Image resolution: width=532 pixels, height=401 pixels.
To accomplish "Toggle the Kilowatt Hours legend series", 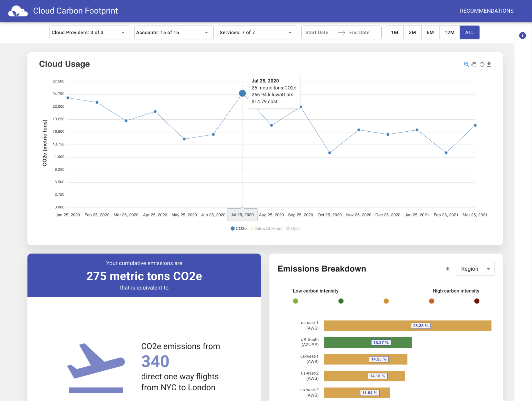I will point(266,228).
